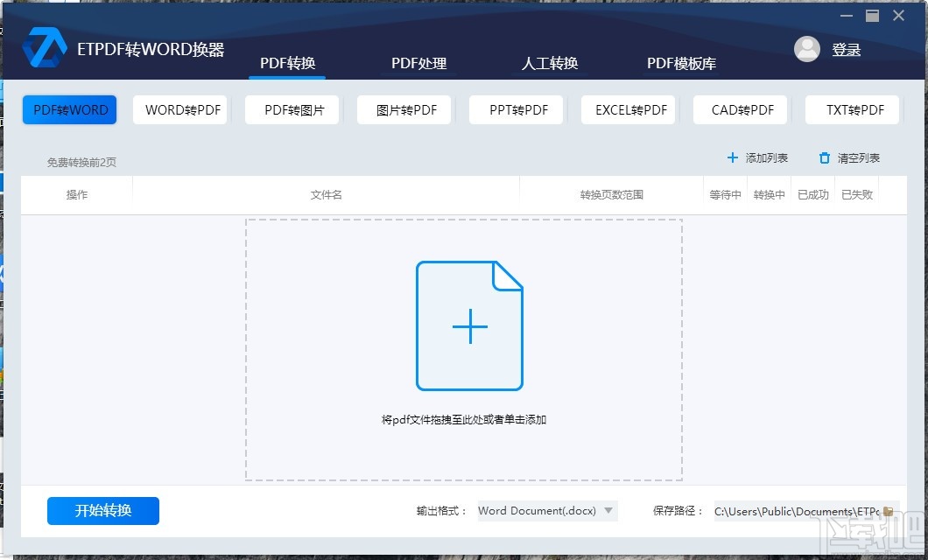Click the add-file document icon
Viewport: 928px width, 560px height.
coord(469,325)
